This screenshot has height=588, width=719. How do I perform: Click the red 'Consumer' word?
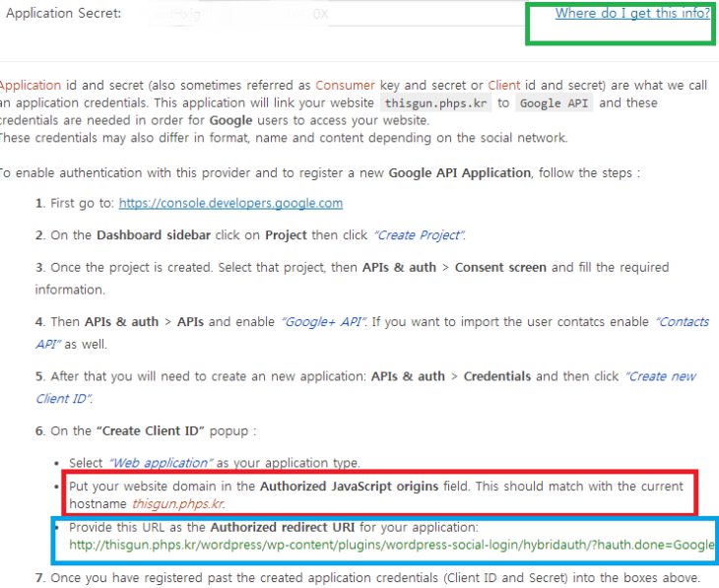[x=346, y=86]
